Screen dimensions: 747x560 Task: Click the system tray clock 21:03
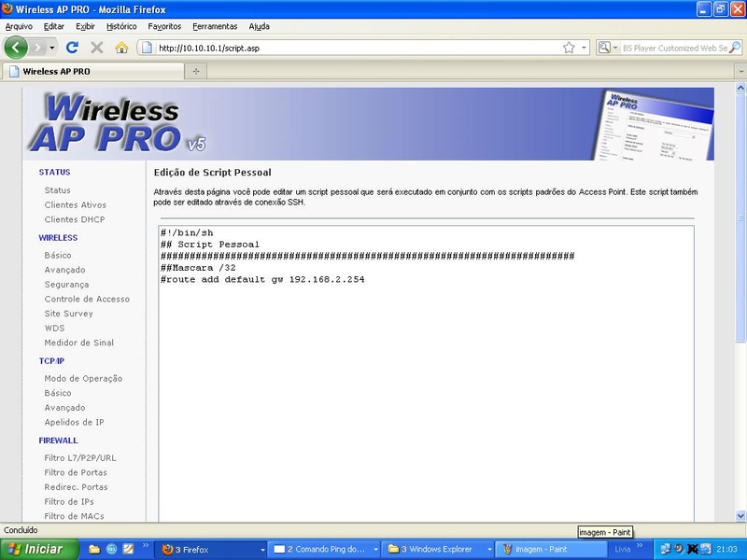coord(726,550)
